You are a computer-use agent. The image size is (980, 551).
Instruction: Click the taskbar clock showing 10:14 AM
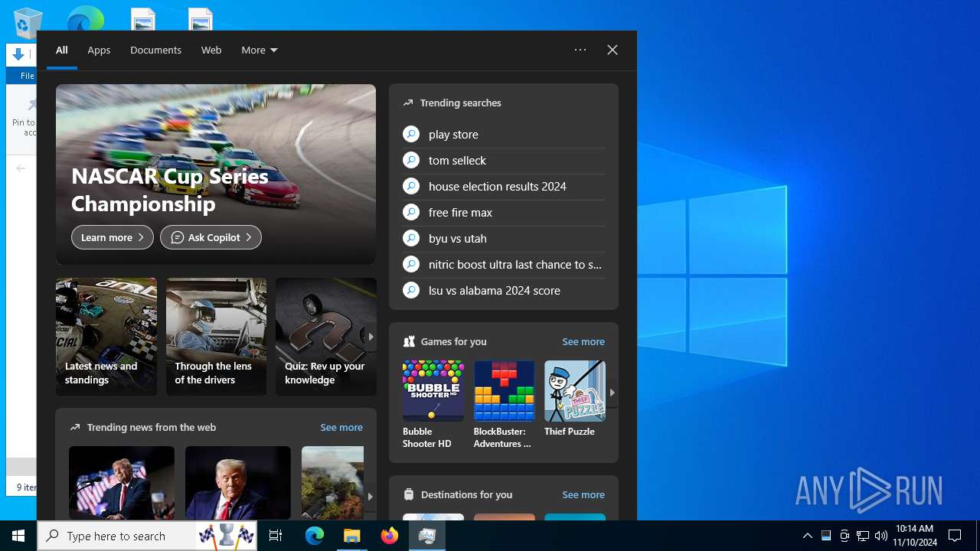[914, 536]
